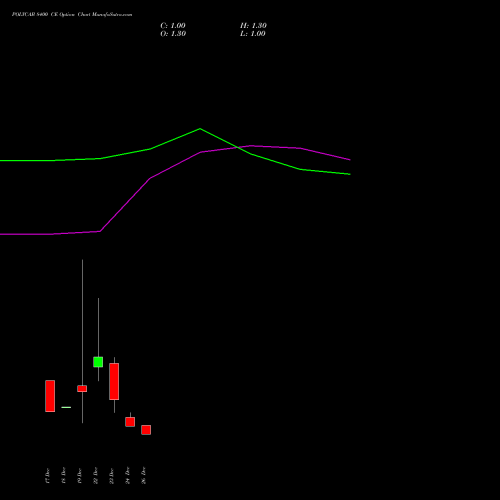The width and height of the screenshot is (500, 500).
Task: Click the small red candle with the longest wick
Action: pyautogui.click(x=82, y=389)
